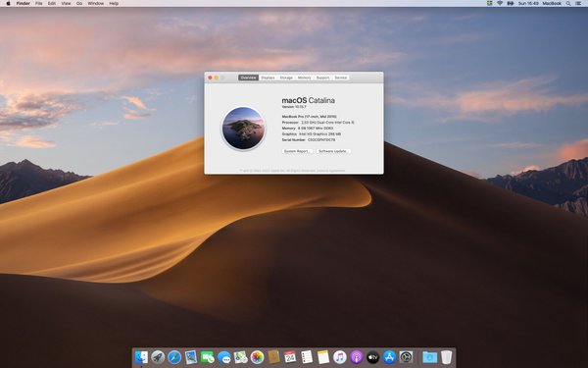Launch Notes yellow pad in Dock

pos(323,357)
